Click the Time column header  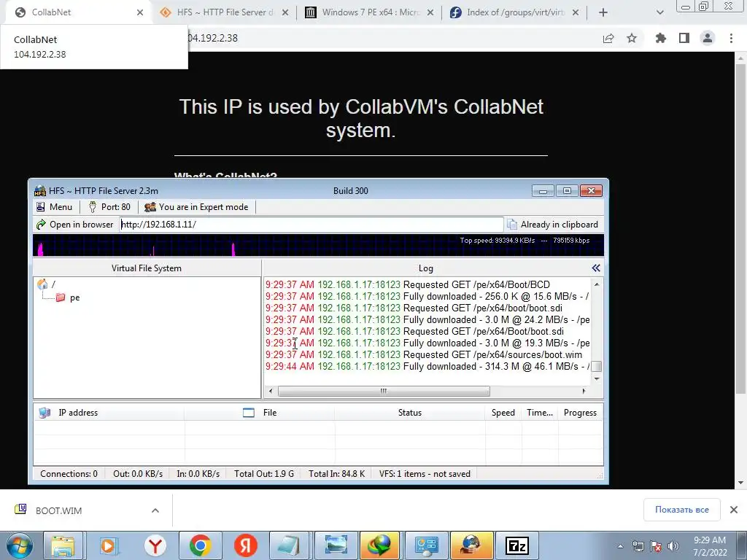540,413
